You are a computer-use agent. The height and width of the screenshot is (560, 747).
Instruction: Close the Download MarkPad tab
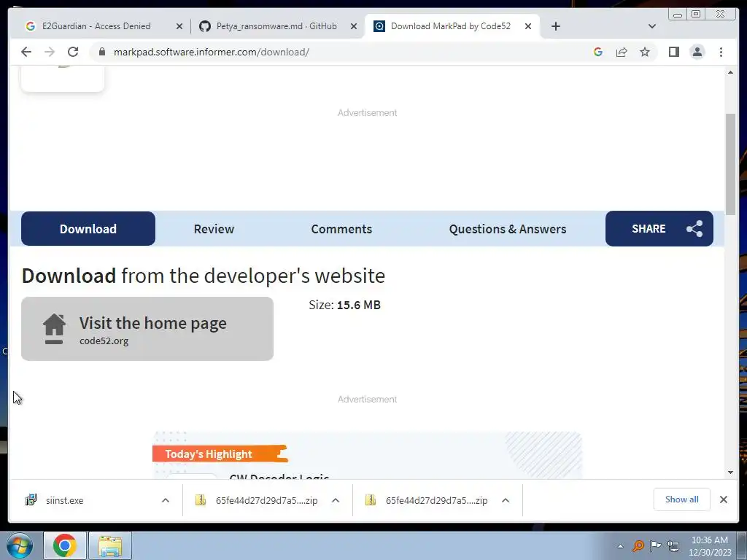tap(528, 26)
